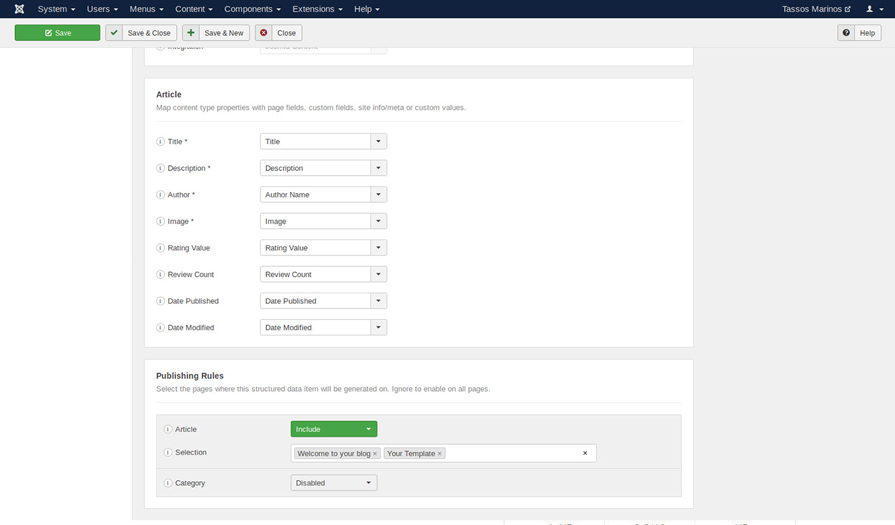Open the Extensions menu
895x525 pixels.
point(316,9)
